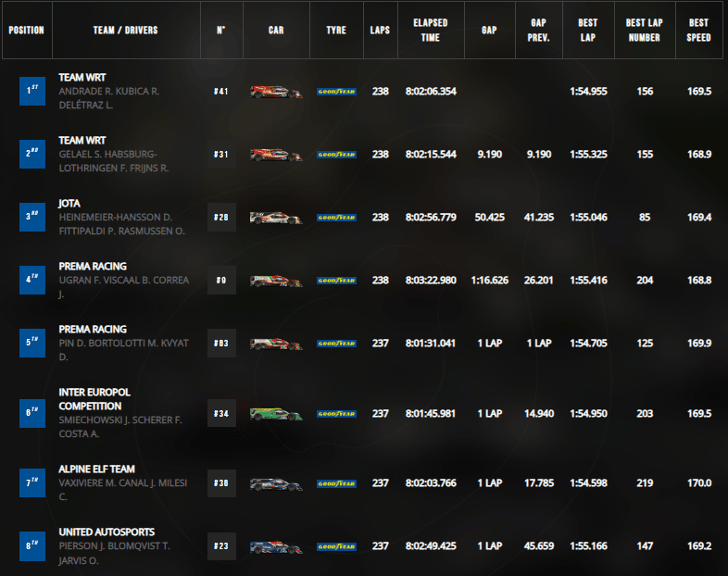Screen dimensions: 728x576
Task: Click the #41 Team WRT car image
Action: pyautogui.click(x=276, y=92)
